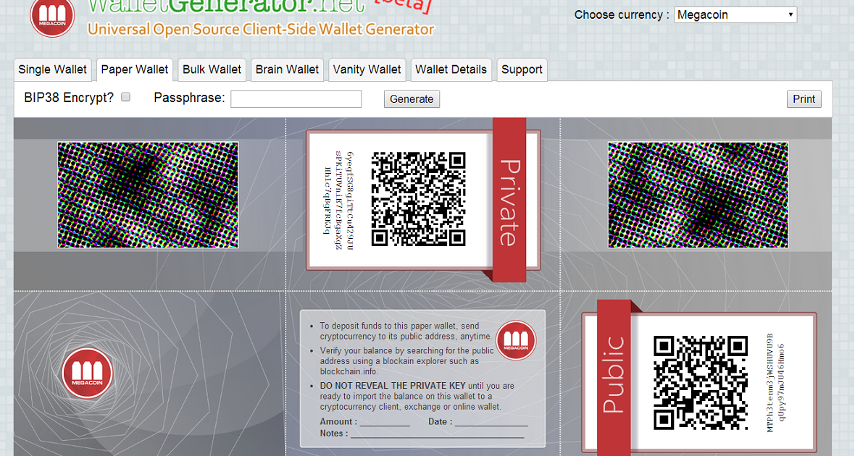Click the 'Choose currency :' label

click(x=622, y=15)
